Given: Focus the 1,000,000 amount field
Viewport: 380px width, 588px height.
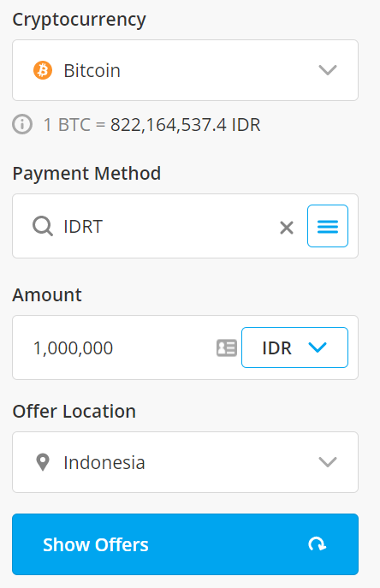Looking at the screenshot, I should coord(122,347).
